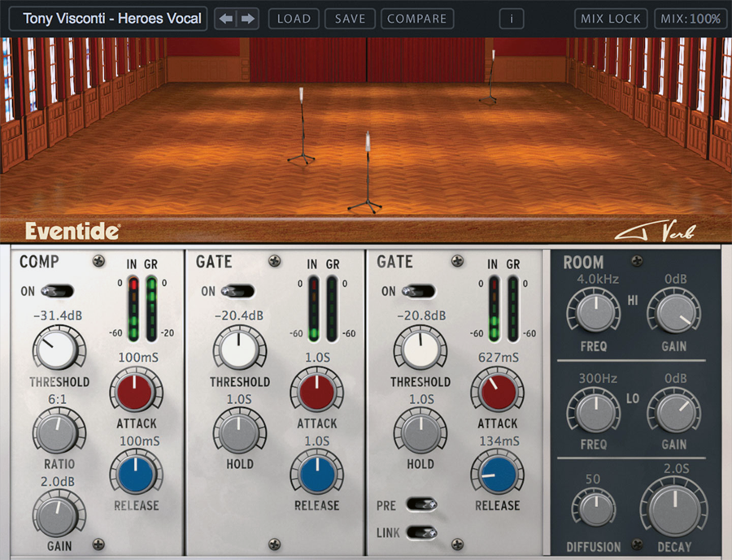Click the first GATE IN meter

313,309
